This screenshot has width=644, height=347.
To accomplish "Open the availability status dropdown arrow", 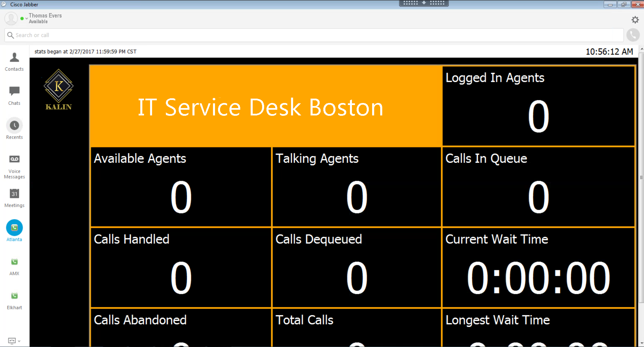I will coord(27,19).
